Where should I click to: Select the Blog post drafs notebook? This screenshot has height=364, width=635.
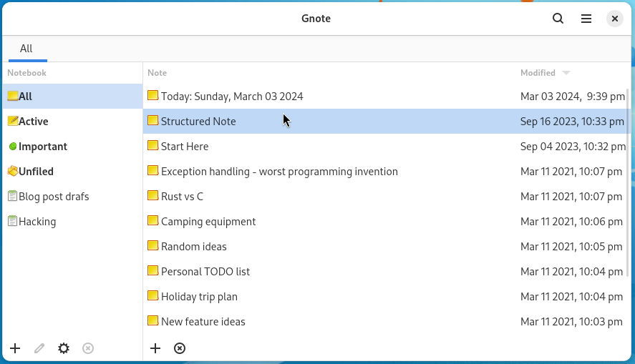[x=54, y=197]
